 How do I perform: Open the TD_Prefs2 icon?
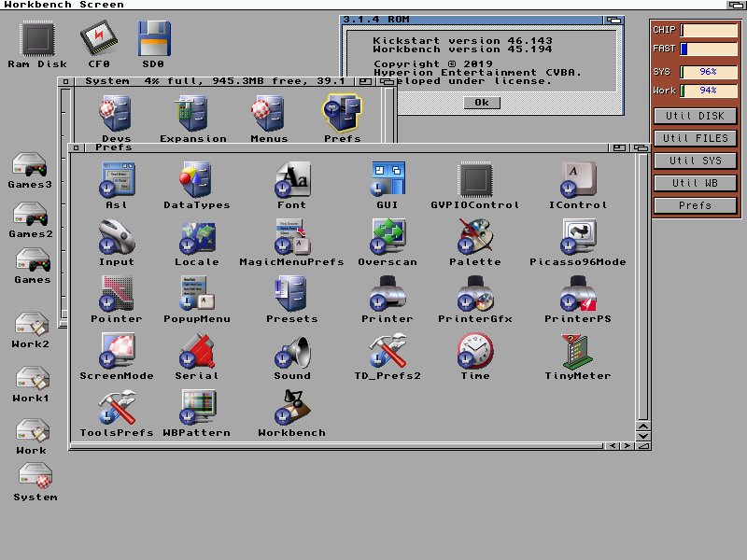tap(388, 351)
